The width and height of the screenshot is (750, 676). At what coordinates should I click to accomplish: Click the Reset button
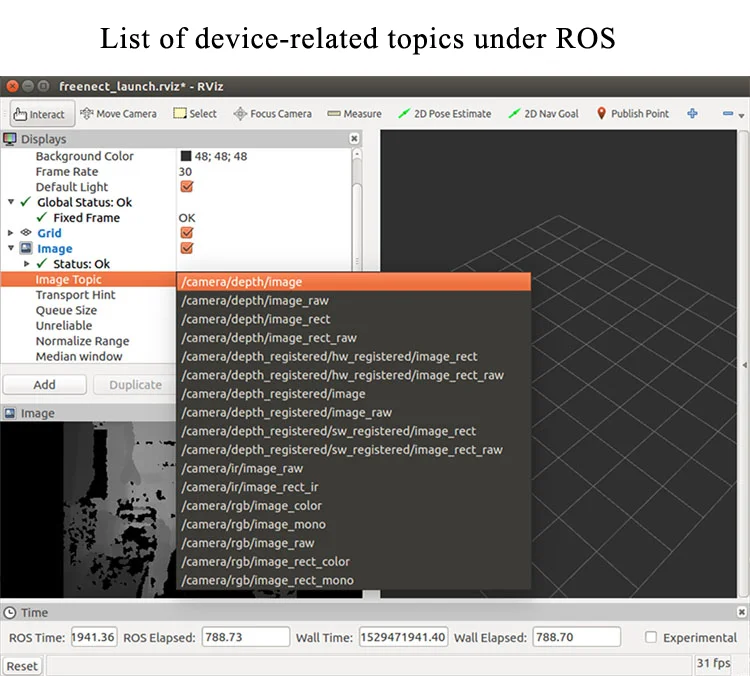22,666
